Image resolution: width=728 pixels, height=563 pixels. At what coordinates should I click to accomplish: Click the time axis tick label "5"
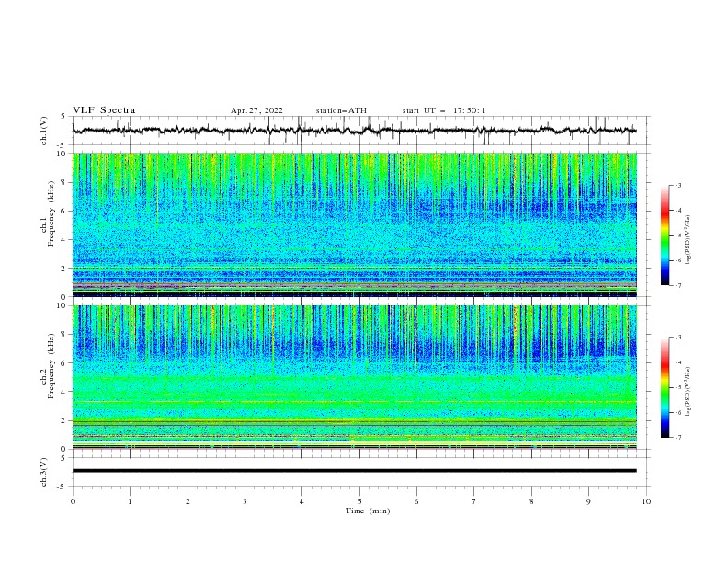[x=359, y=501]
